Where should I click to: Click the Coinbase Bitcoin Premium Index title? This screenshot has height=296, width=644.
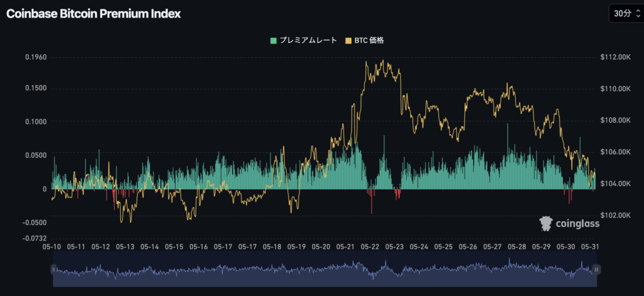tap(93, 14)
